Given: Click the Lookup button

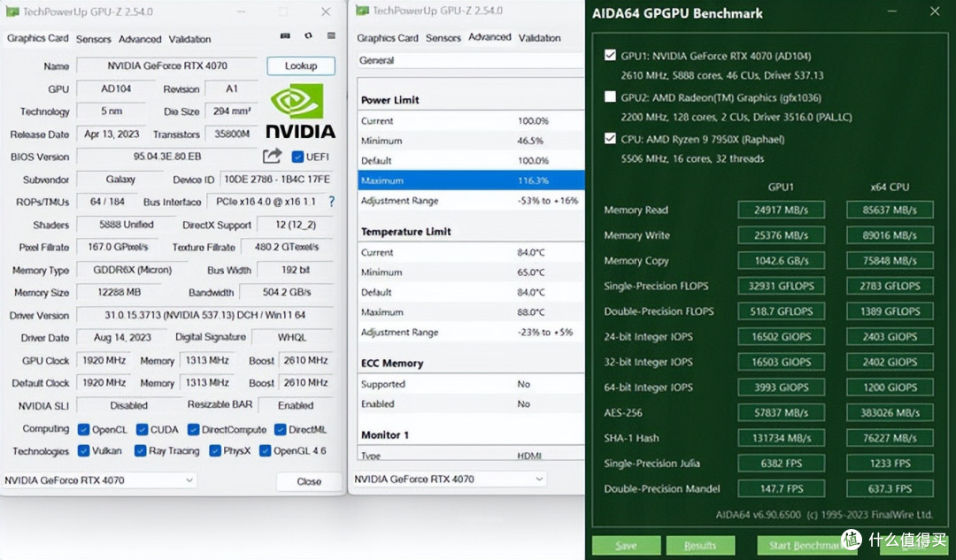Looking at the screenshot, I should tap(301, 65).
